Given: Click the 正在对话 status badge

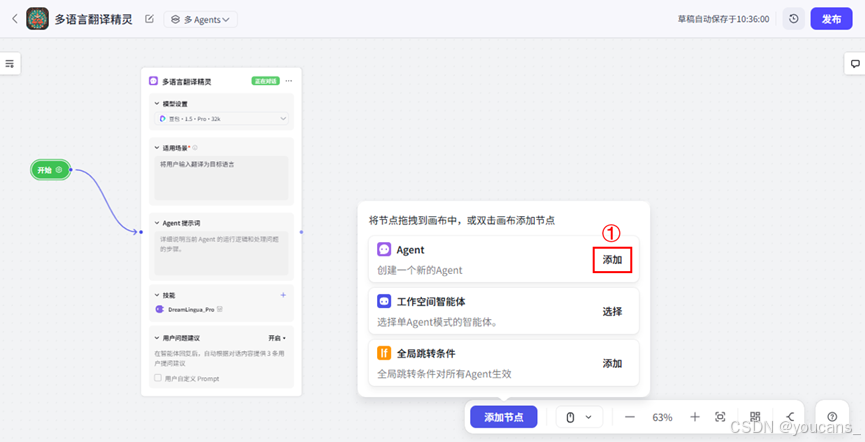Looking at the screenshot, I should coord(266,81).
